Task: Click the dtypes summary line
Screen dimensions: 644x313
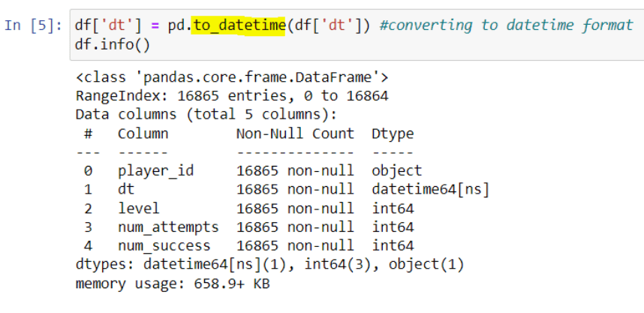Action: coord(269,265)
